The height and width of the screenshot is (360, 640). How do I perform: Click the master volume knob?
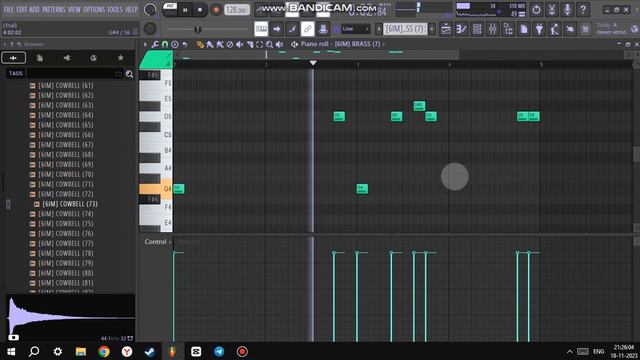coord(150,9)
